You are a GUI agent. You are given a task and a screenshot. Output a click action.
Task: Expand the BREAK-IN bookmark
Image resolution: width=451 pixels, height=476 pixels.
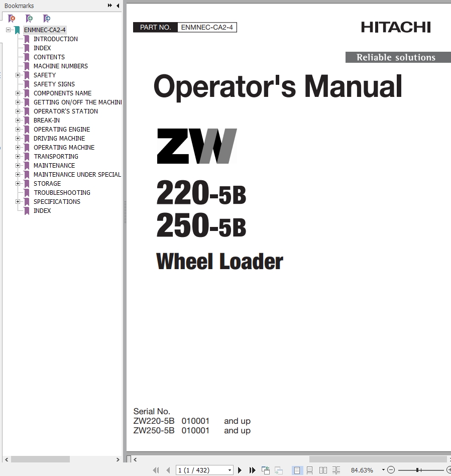(x=18, y=120)
